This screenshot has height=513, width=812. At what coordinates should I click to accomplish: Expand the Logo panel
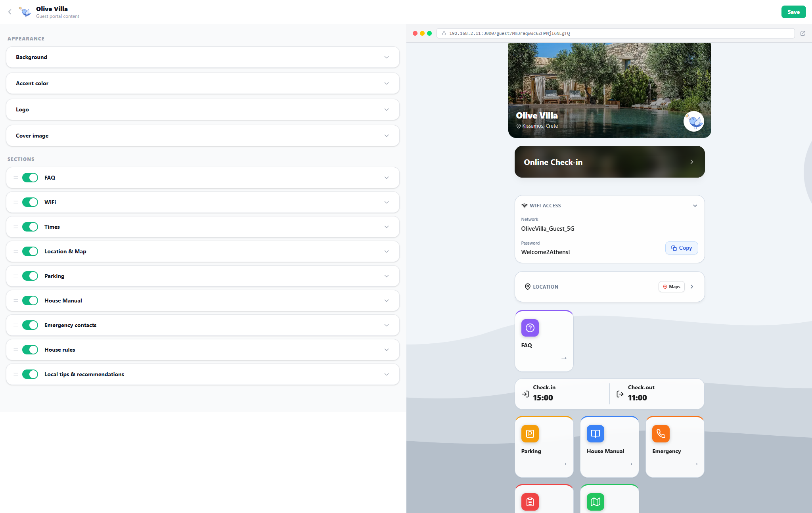(x=203, y=109)
